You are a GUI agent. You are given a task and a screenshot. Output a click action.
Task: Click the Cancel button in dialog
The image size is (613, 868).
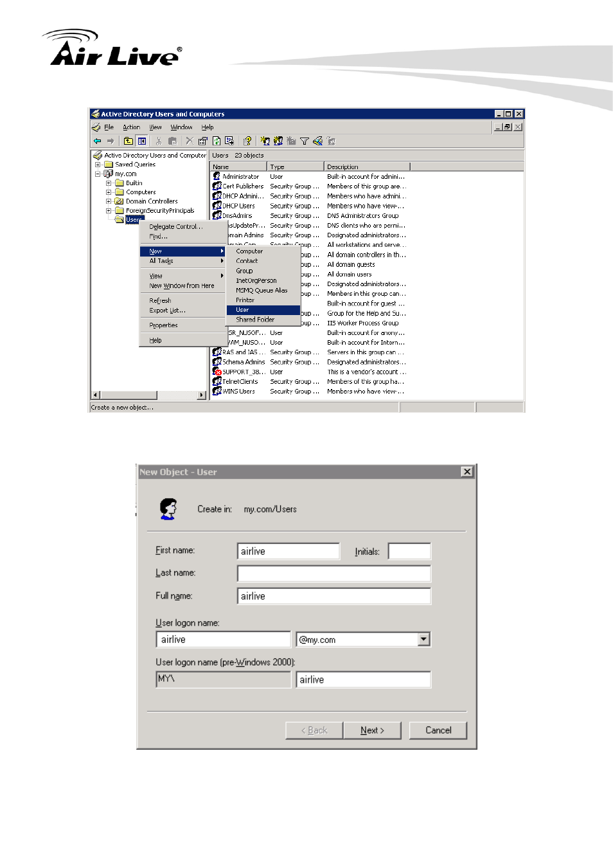(438, 730)
